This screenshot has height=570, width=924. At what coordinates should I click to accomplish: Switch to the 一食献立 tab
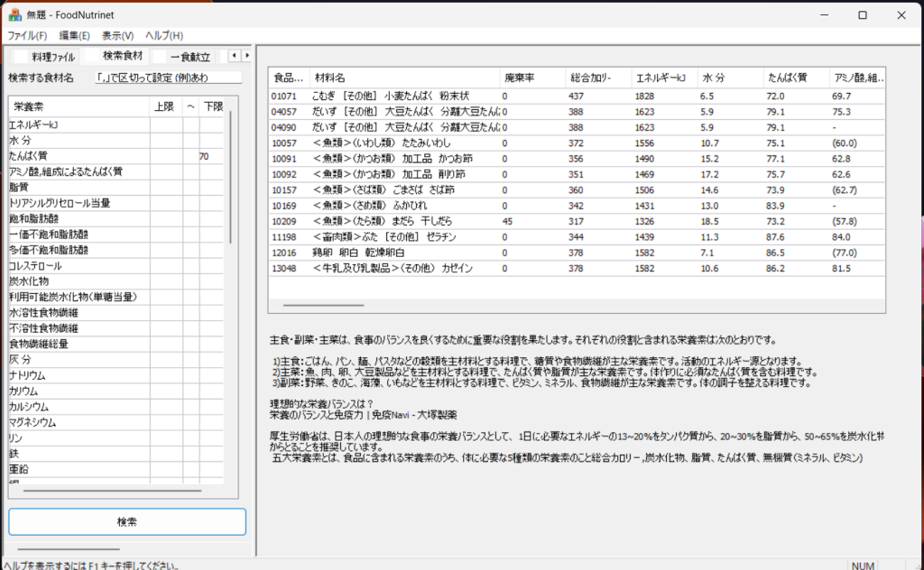click(189, 57)
